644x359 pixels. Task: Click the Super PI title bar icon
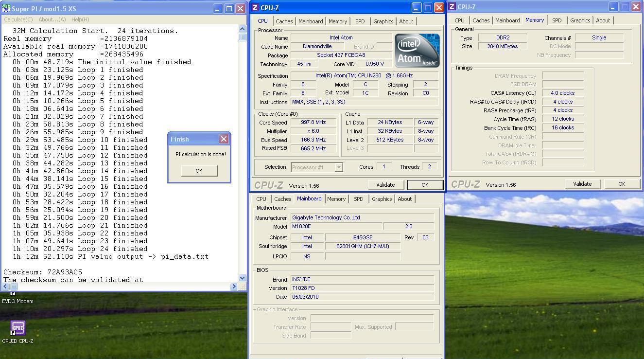click(x=6, y=8)
